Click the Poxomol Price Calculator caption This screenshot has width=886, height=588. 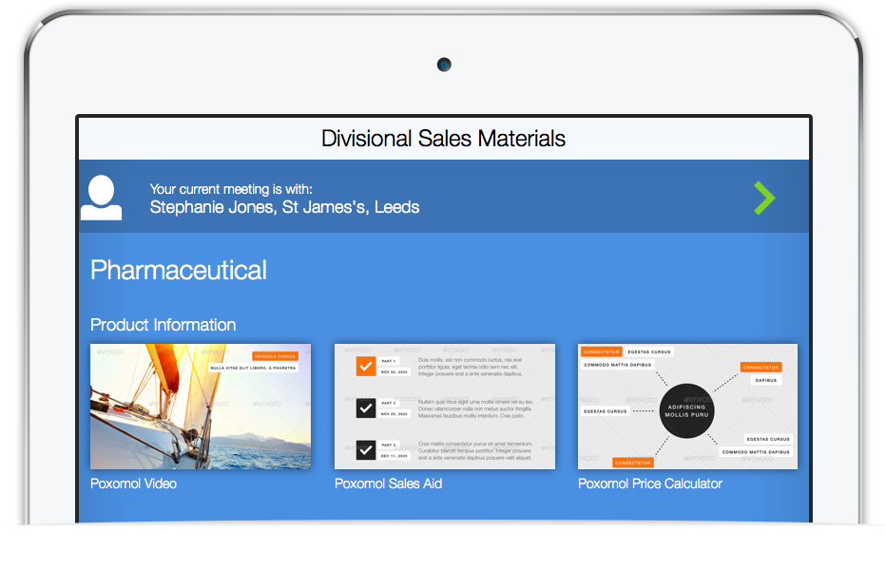pyautogui.click(x=650, y=484)
